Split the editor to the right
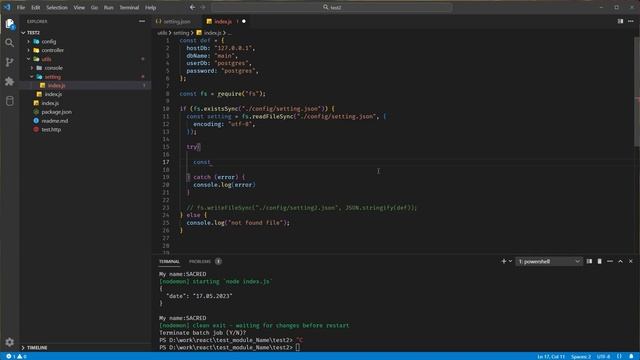Viewport: 640px width, 360px height. coord(620,21)
